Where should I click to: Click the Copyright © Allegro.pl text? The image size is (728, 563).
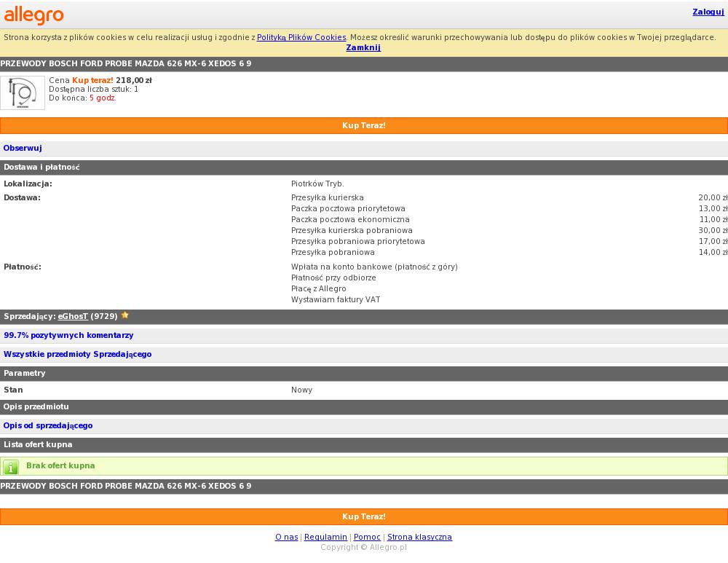coord(363,547)
